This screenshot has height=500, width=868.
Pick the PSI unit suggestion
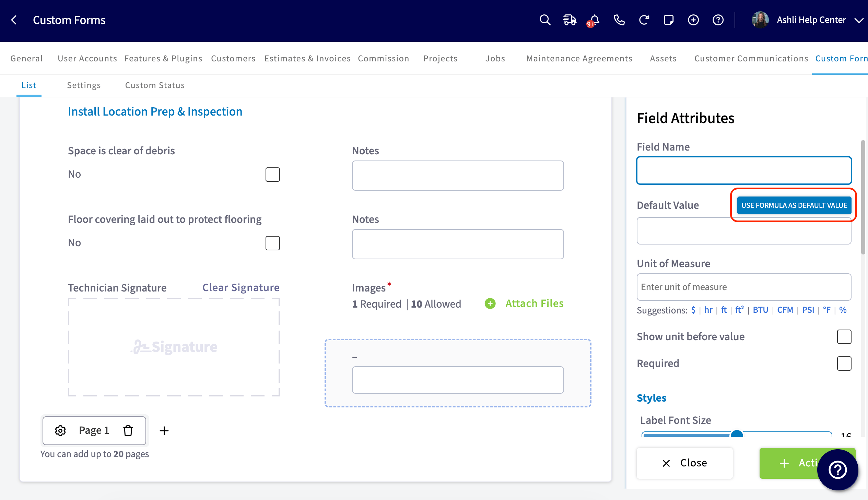(x=808, y=310)
